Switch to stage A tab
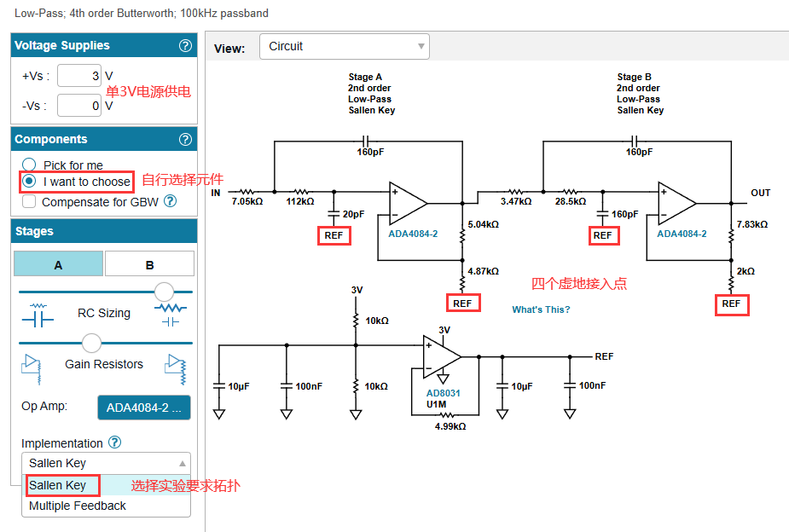This screenshot has width=789, height=532. click(x=58, y=265)
